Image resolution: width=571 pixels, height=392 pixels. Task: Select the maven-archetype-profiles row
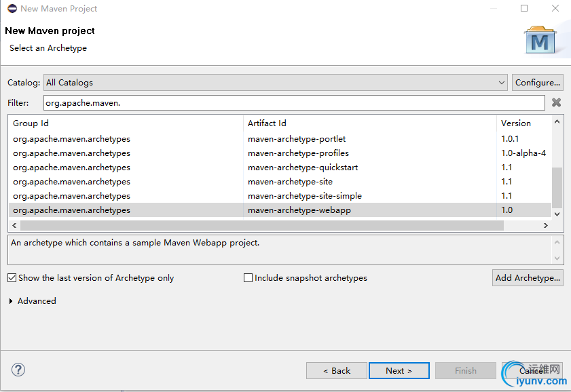point(280,153)
